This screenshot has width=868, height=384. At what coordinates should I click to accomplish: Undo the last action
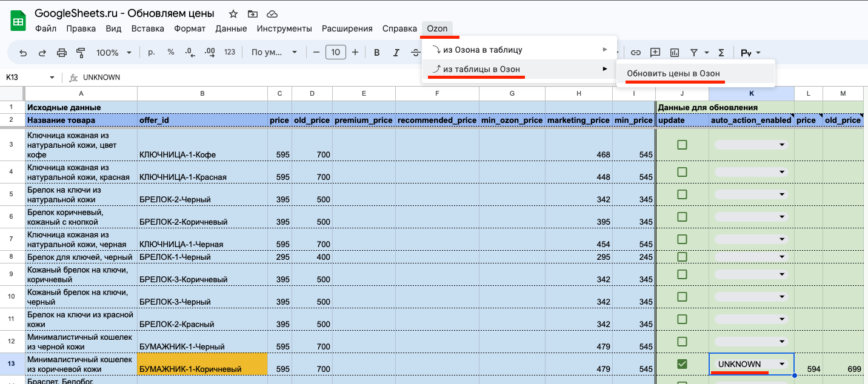(23, 53)
